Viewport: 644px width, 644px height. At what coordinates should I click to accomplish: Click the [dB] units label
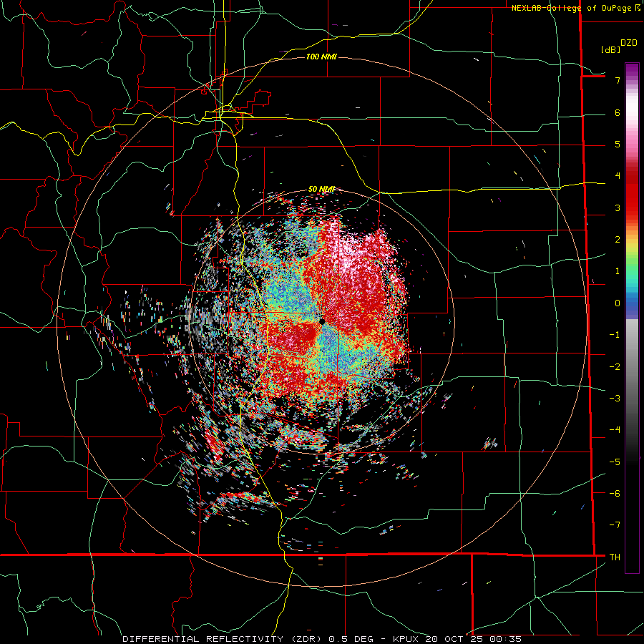[610, 49]
